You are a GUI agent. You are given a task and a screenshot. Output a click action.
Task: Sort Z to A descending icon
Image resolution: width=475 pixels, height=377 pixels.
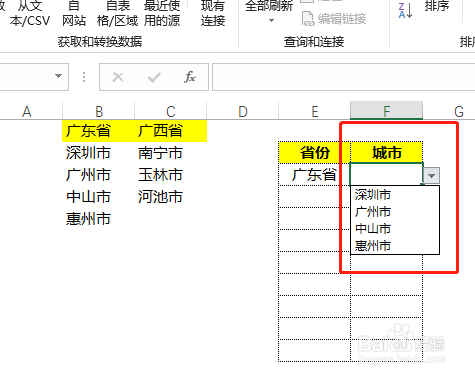405,10
